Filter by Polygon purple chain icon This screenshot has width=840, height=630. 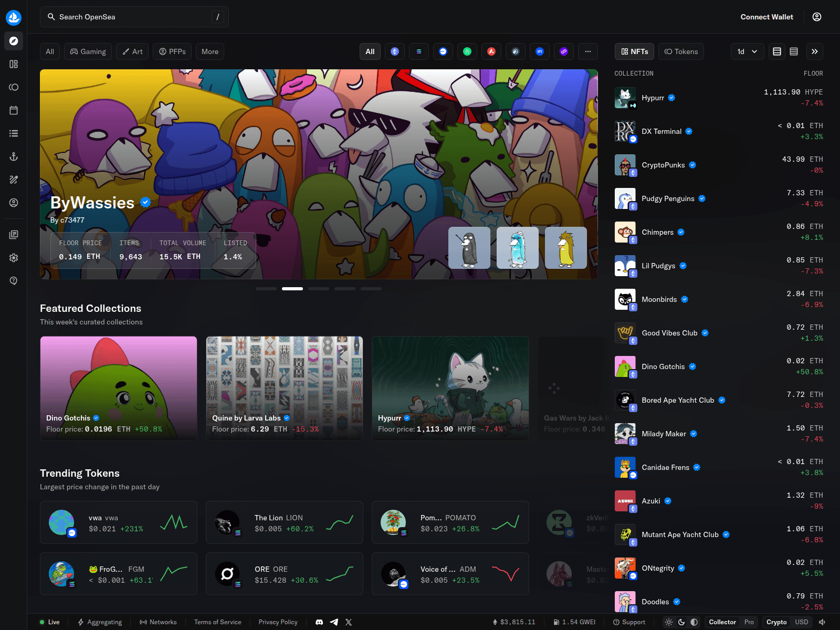pyautogui.click(x=564, y=51)
